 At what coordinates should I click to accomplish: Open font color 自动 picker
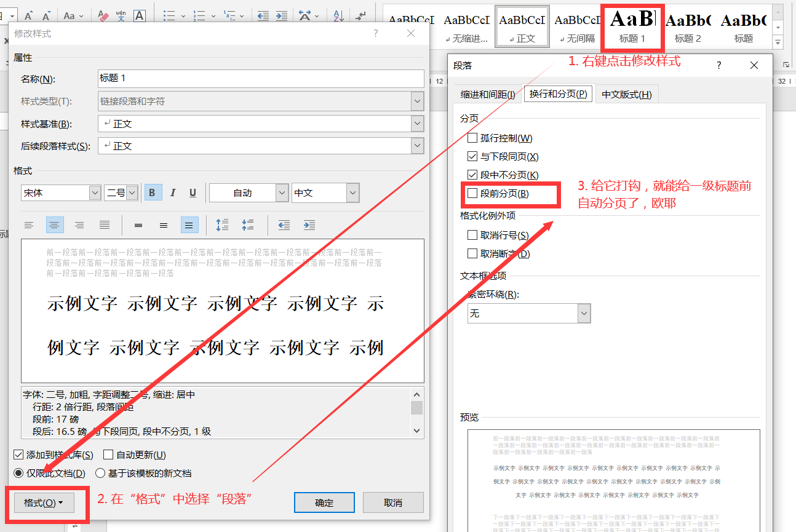(282, 193)
